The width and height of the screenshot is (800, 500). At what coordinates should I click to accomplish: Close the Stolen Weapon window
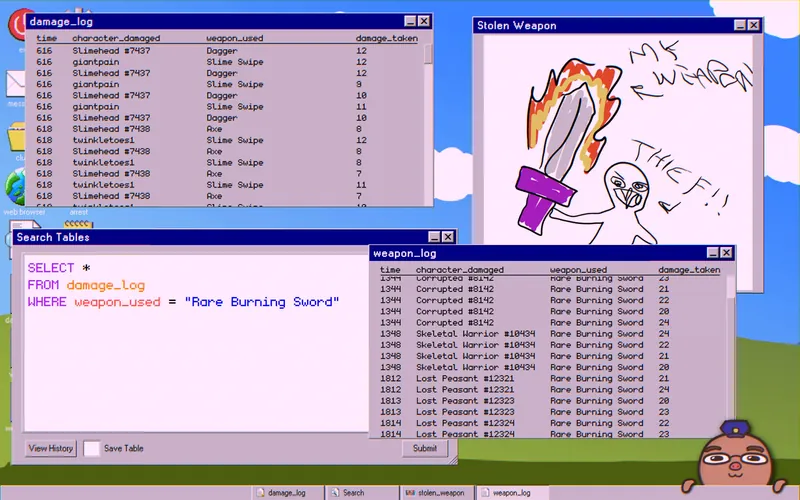(x=754, y=25)
